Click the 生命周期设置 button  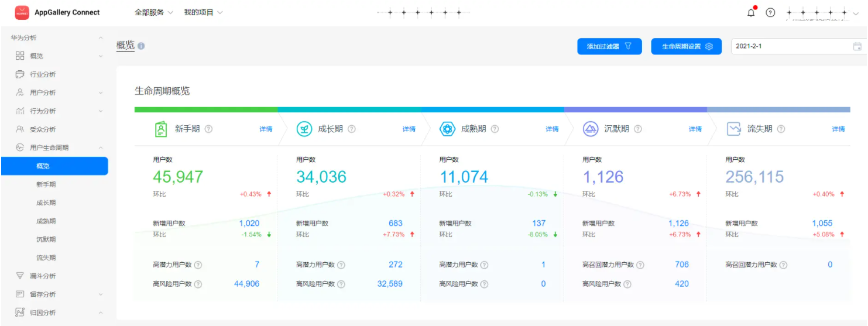pos(687,47)
